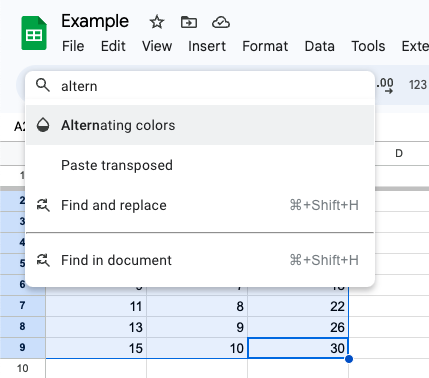
Task: Check the cloud saved status icon
Action: point(221,22)
